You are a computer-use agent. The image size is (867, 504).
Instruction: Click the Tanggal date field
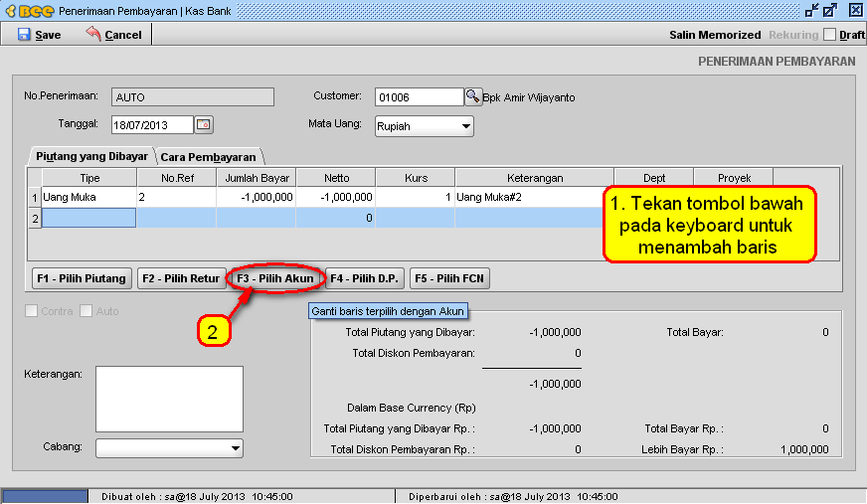tap(152, 125)
